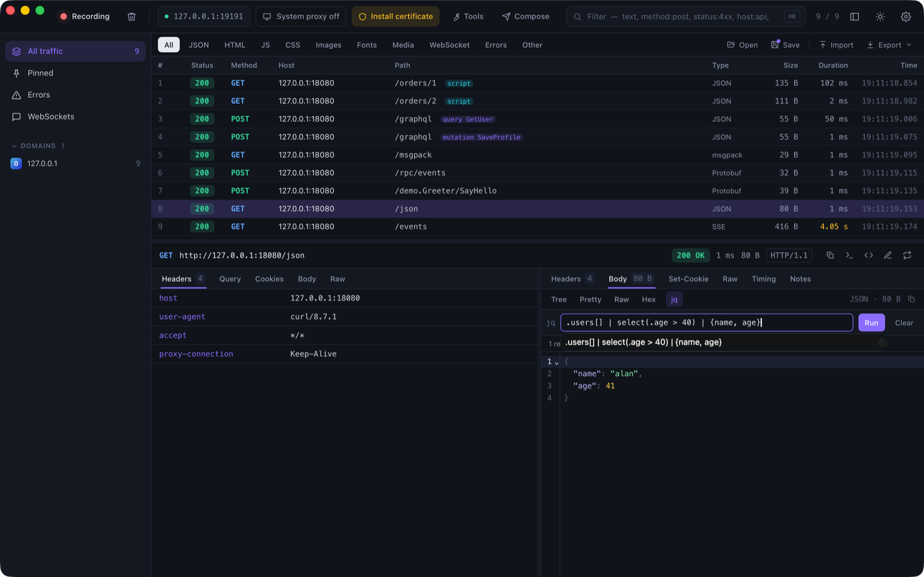Open request Query tab
924x577 pixels.
pyautogui.click(x=230, y=279)
